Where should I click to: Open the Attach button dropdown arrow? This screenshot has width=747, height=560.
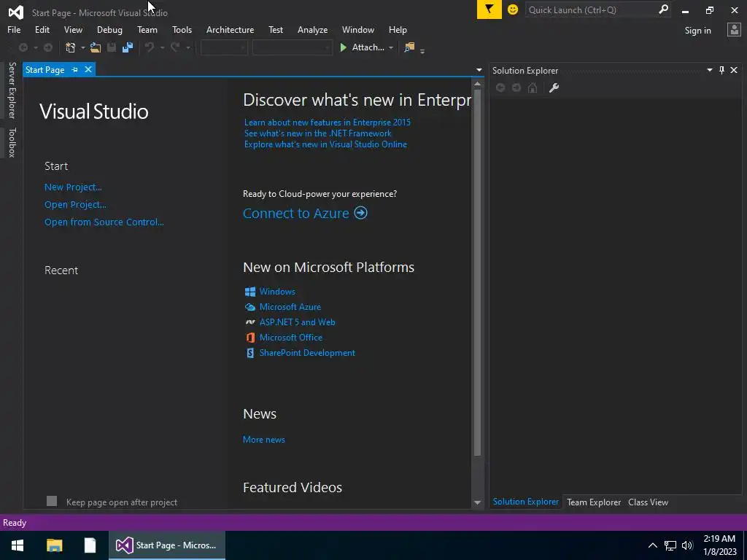coord(391,47)
